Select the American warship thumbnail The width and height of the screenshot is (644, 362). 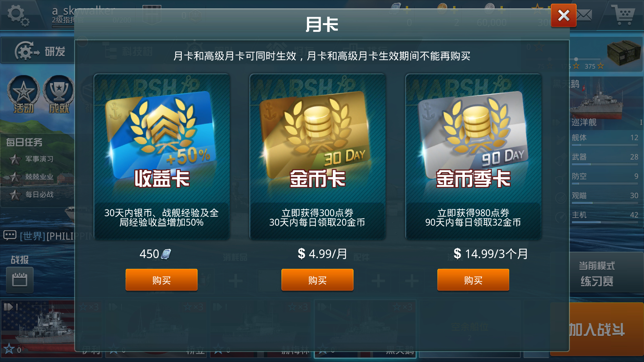coord(38,328)
